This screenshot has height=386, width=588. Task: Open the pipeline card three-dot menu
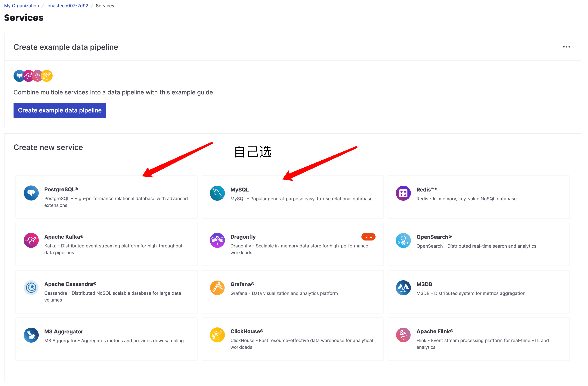pyautogui.click(x=566, y=47)
